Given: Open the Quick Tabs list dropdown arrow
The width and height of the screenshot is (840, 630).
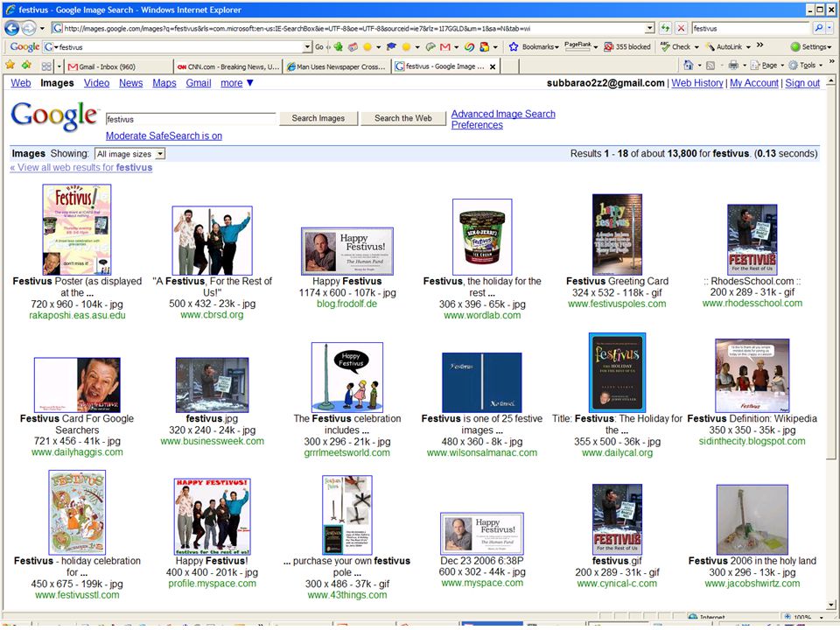Looking at the screenshot, I should pyautogui.click(x=59, y=67).
